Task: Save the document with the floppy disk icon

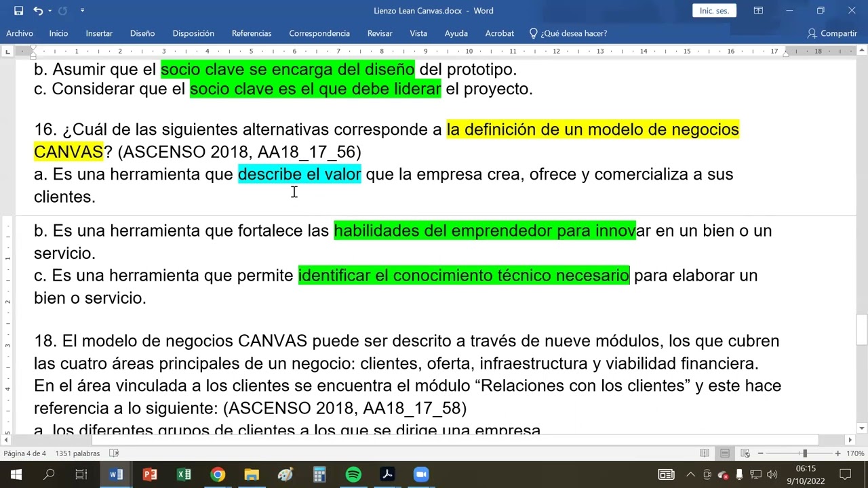Action: 18,11
